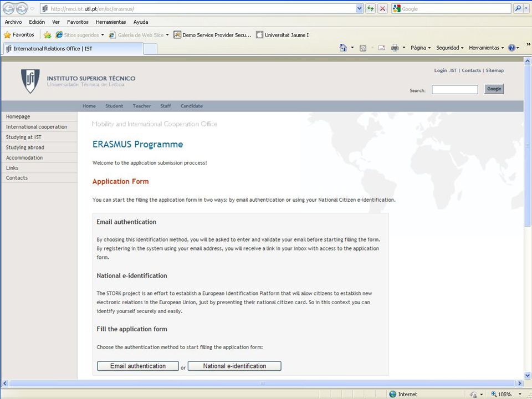
Task: Click the Add to favorites bar star icon
Action: (x=48, y=34)
